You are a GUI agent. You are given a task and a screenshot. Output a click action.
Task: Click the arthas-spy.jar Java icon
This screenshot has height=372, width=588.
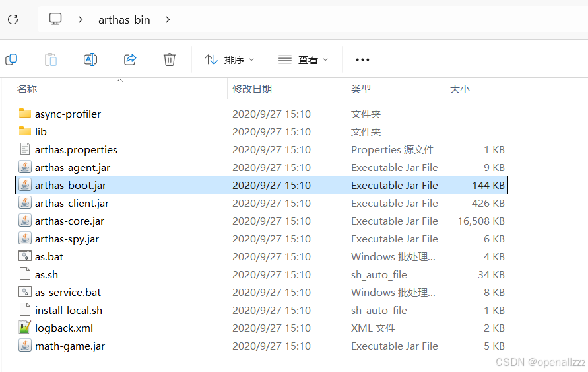25,238
